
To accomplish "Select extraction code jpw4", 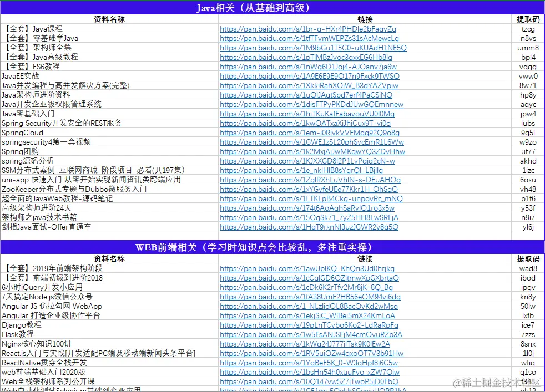I will (x=528, y=114).
